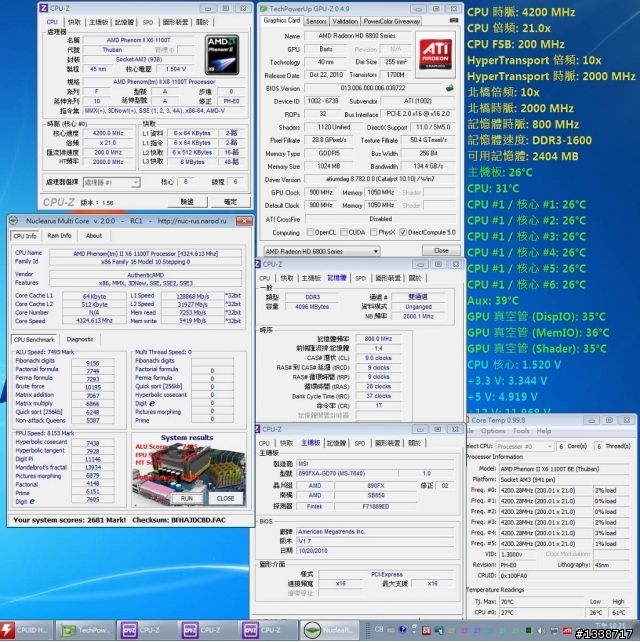The height and width of the screenshot is (642, 640).
Task: Toggle the CUDA checkbox in GPU-Z
Action: click(344, 232)
